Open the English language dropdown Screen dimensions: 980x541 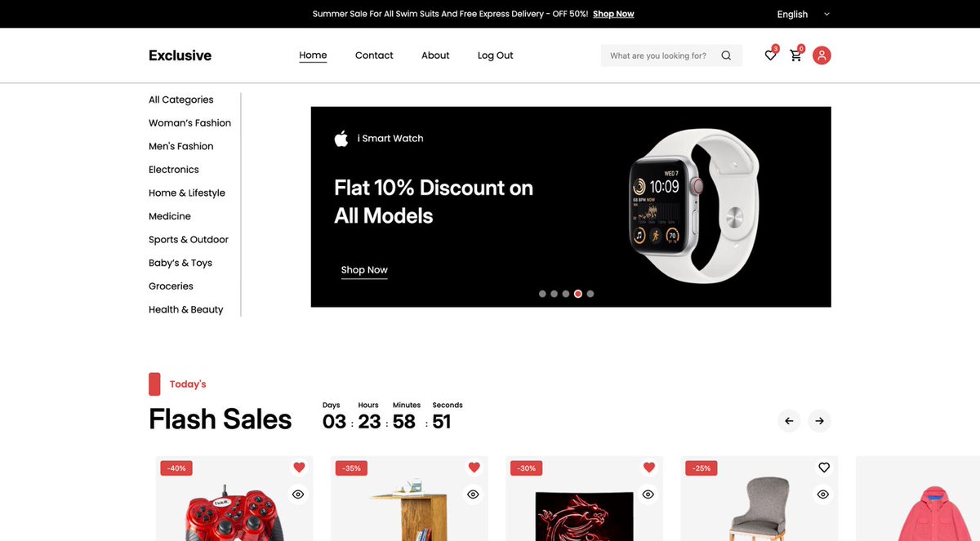pyautogui.click(x=803, y=14)
